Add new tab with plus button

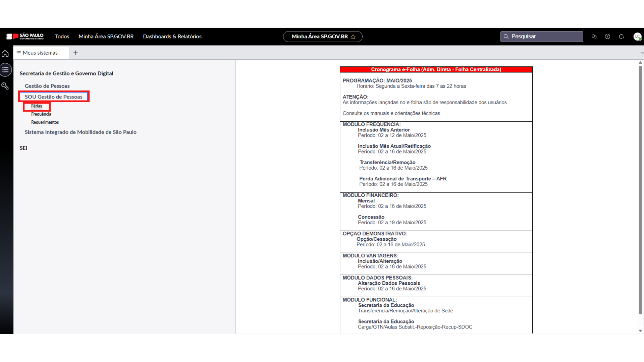tap(75, 53)
